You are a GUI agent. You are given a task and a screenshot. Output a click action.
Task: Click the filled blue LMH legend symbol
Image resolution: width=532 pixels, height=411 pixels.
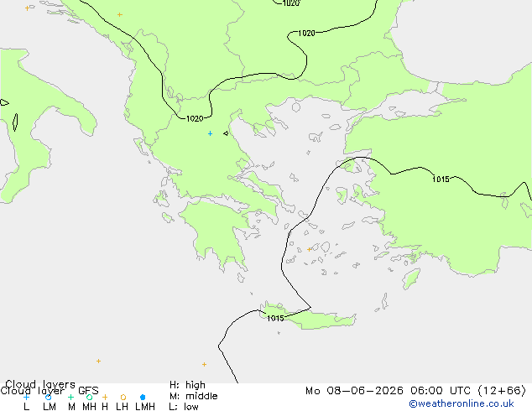(143, 397)
